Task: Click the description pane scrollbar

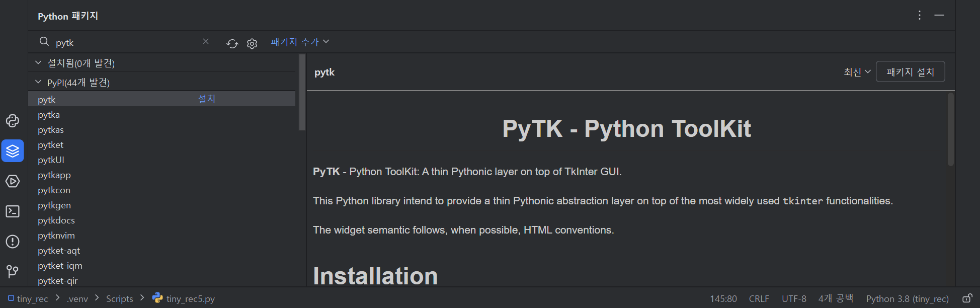Action: tap(950, 129)
